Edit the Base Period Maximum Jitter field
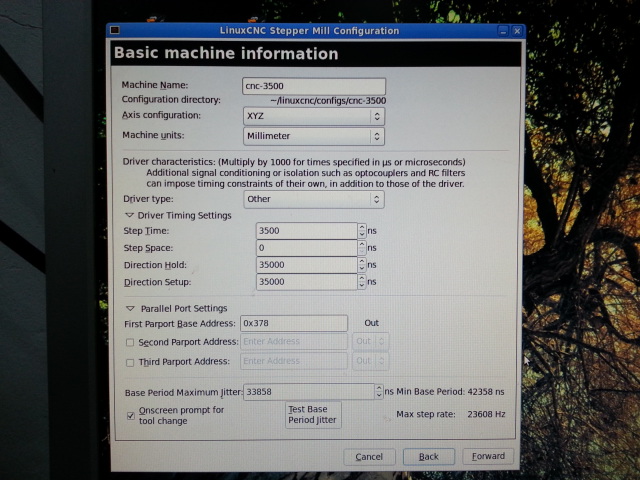 click(309, 392)
